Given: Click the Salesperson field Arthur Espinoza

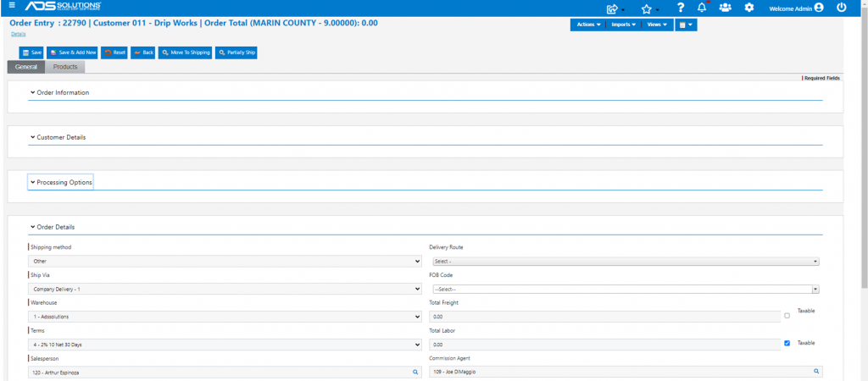Looking at the screenshot, I should click(x=225, y=373).
